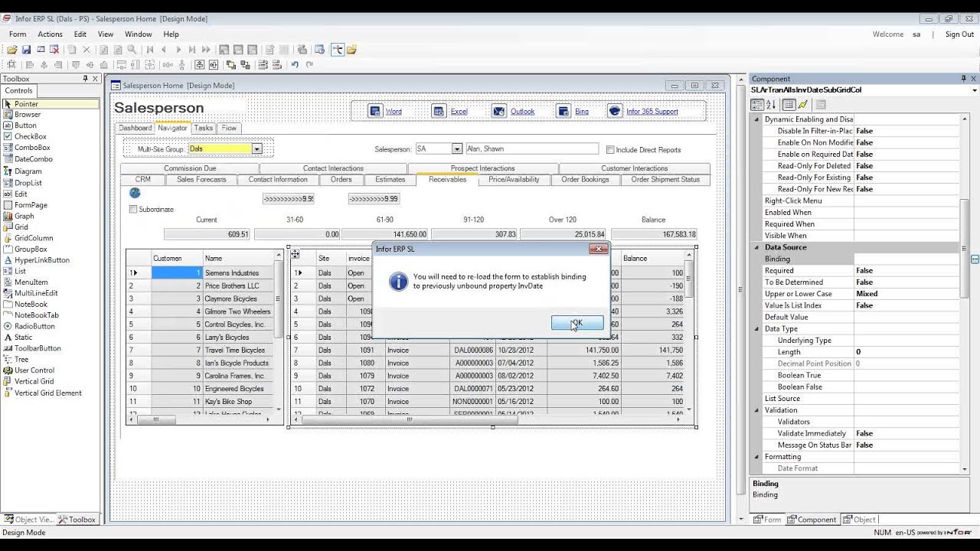Select the Pointer tool in Toolbox
Image resolution: width=980 pixels, height=551 pixels.
pos(51,103)
